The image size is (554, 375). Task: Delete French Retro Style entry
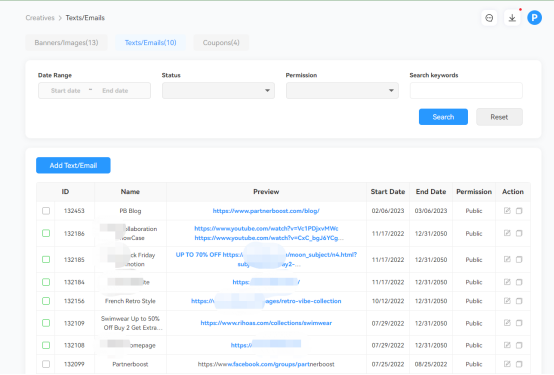pyautogui.click(x=519, y=301)
